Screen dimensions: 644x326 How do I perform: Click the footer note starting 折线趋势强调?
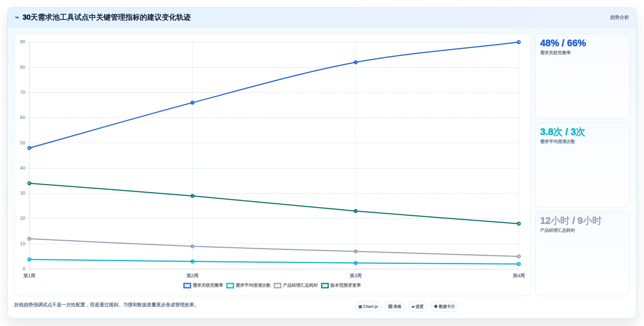(106, 305)
